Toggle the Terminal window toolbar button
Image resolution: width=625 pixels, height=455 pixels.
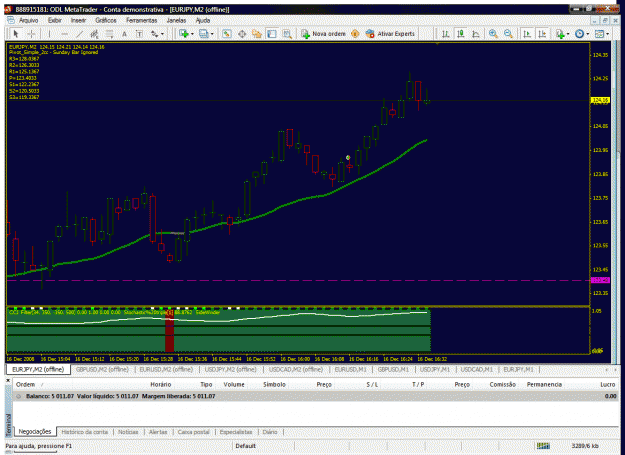[272, 34]
